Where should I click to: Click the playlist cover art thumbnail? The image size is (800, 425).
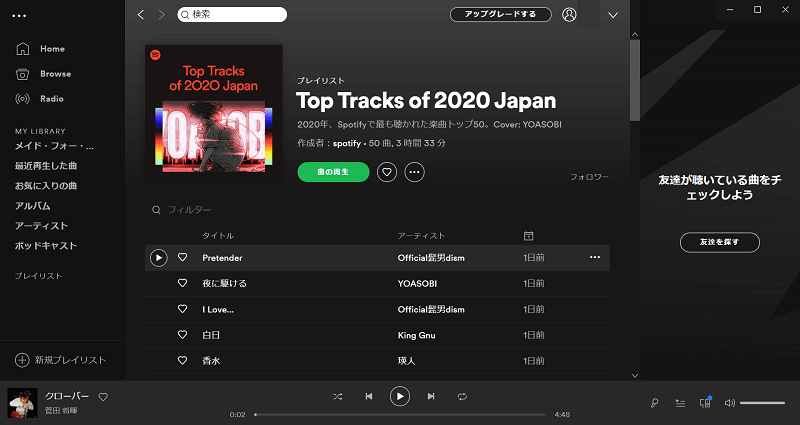click(x=214, y=113)
